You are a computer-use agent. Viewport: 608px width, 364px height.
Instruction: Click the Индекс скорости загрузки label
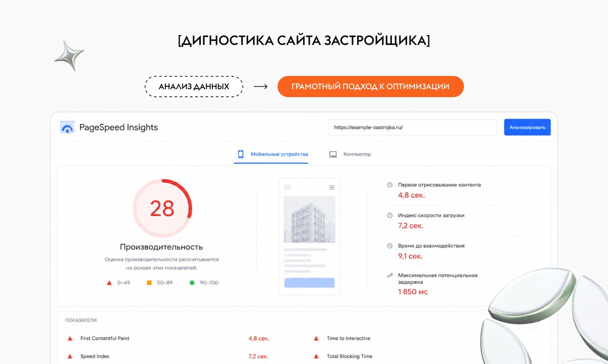(x=431, y=215)
